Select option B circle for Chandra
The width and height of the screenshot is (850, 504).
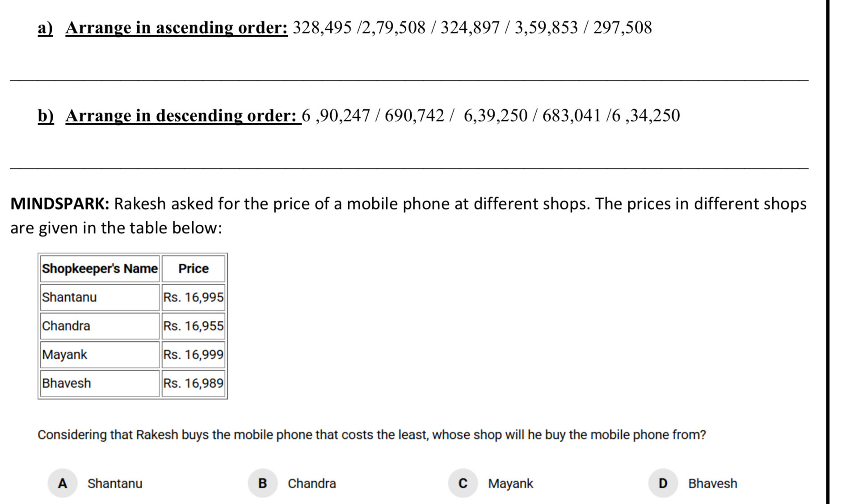tap(263, 483)
